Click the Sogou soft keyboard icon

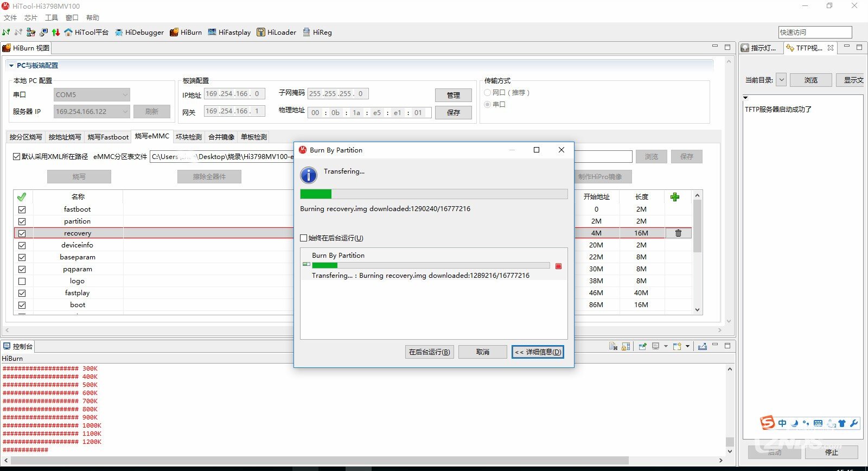coord(818,423)
